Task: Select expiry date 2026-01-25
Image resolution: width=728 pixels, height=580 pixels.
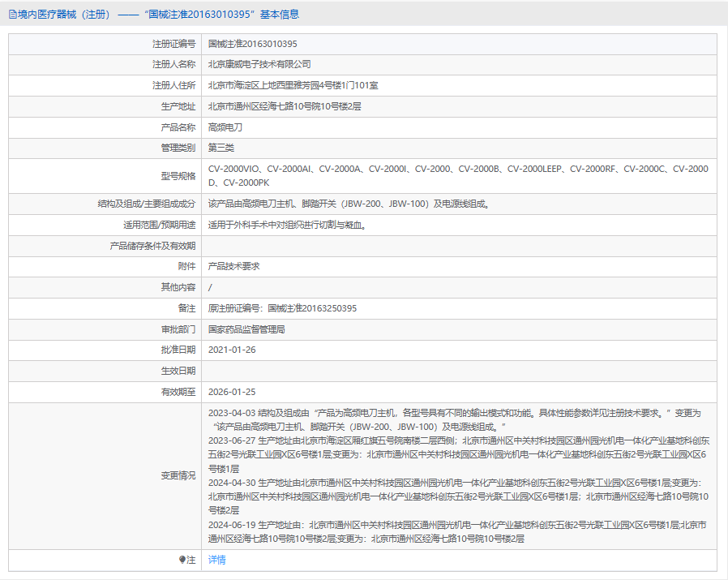Action: tap(232, 393)
